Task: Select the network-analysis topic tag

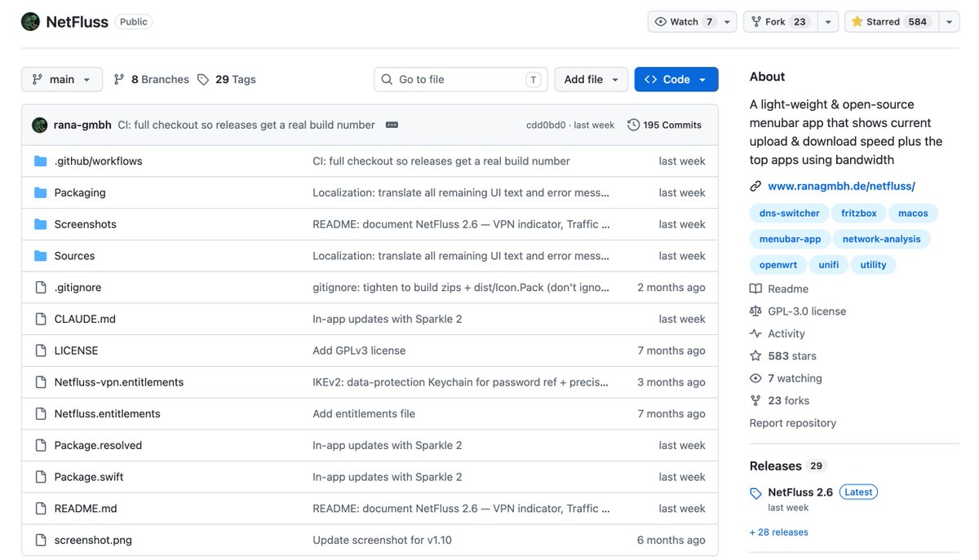Action: point(881,239)
